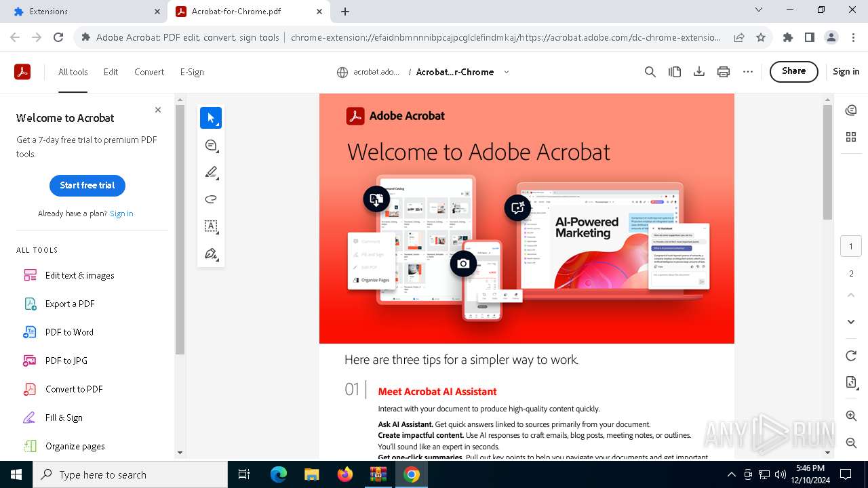Image resolution: width=868 pixels, height=488 pixels.
Task: Click the Acrobat home logo icon
Action: [22, 72]
